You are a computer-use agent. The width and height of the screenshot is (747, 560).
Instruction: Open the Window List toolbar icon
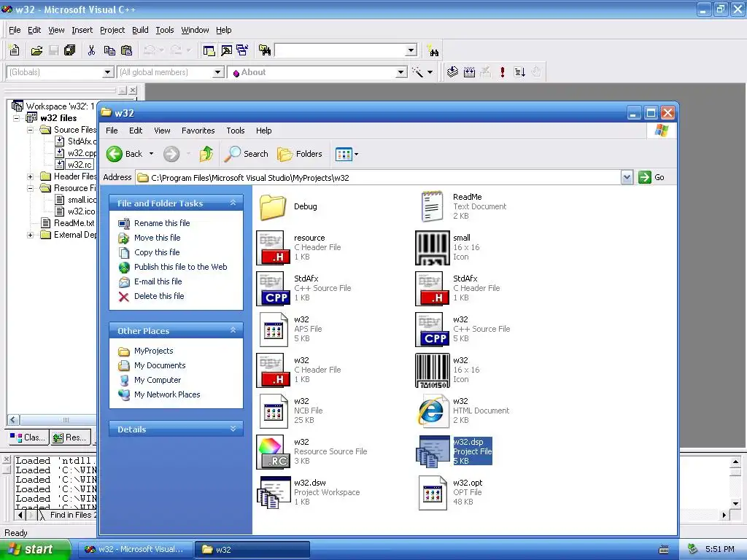click(x=242, y=50)
